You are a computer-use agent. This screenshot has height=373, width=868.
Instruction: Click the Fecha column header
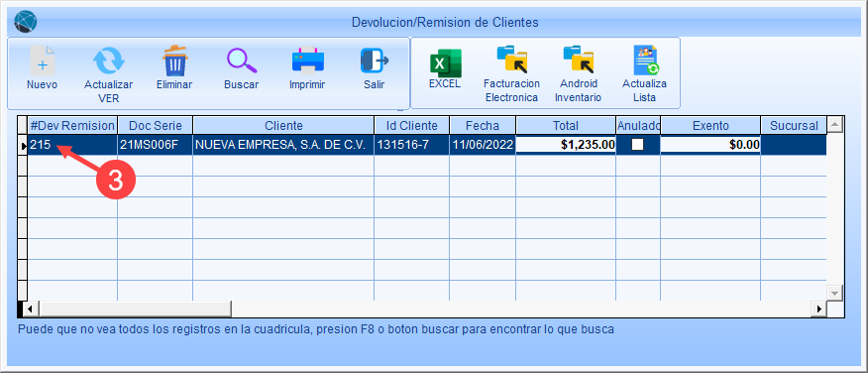483,125
